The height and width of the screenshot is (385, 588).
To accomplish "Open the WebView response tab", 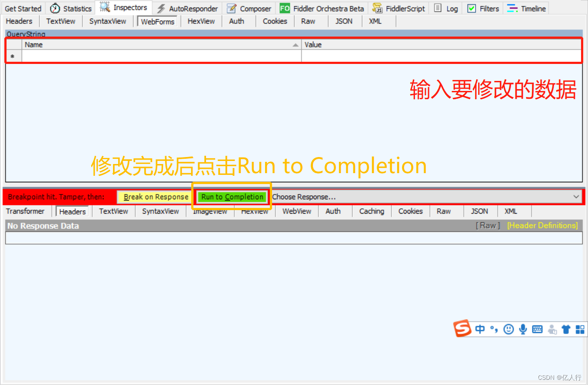I will click(296, 211).
